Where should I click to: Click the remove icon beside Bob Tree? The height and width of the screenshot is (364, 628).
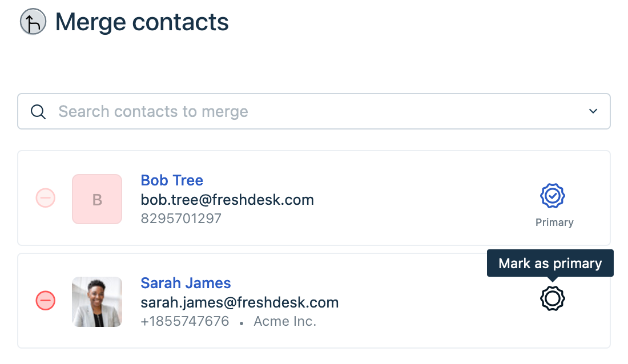(x=45, y=198)
